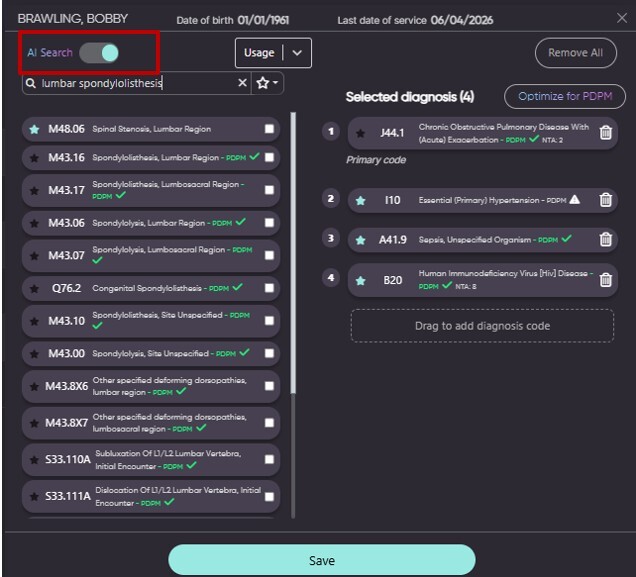The height and width of the screenshot is (577, 636).
Task: Click the A41.9 code text
Action: [x=393, y=240]
